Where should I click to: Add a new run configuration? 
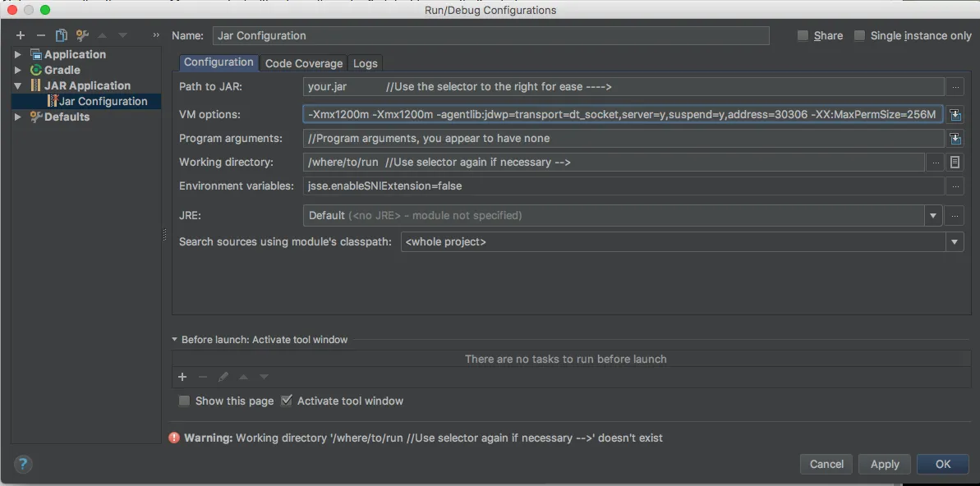pos(21,35)
